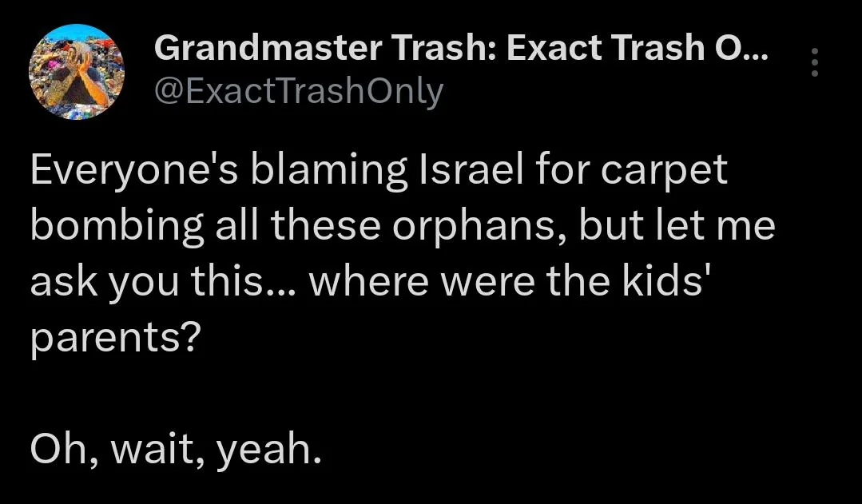This screenshot has height=504, width=862.
Task: Click the @ExactTrashOnly handle
Action: point(299,91)
